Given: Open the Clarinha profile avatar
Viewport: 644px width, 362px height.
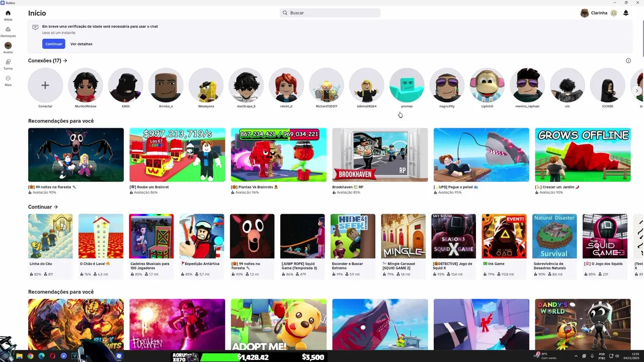Looking at the screenshot, I should point(585,13).
